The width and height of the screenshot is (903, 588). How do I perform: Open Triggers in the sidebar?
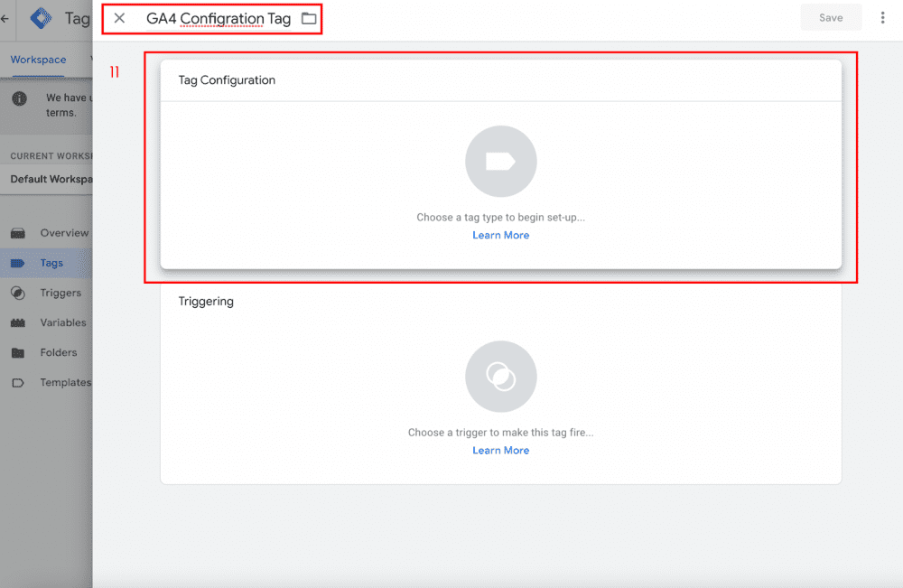(46, 293)
